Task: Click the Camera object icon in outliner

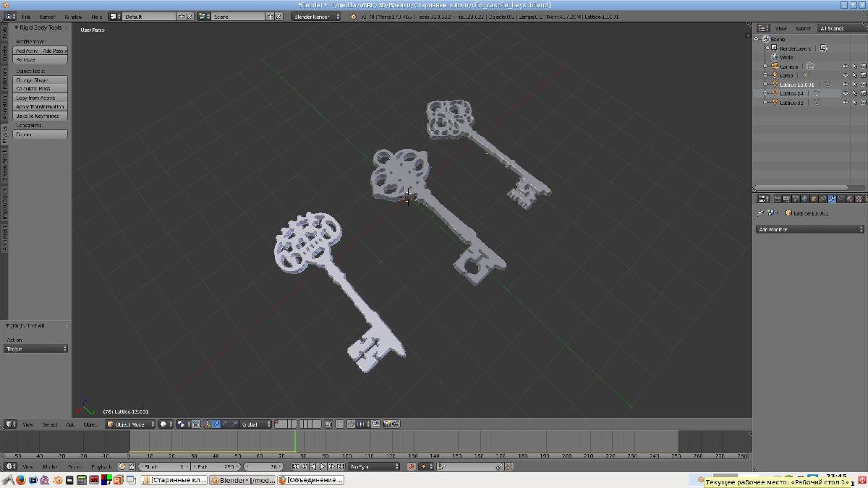Action: [774, 67]
